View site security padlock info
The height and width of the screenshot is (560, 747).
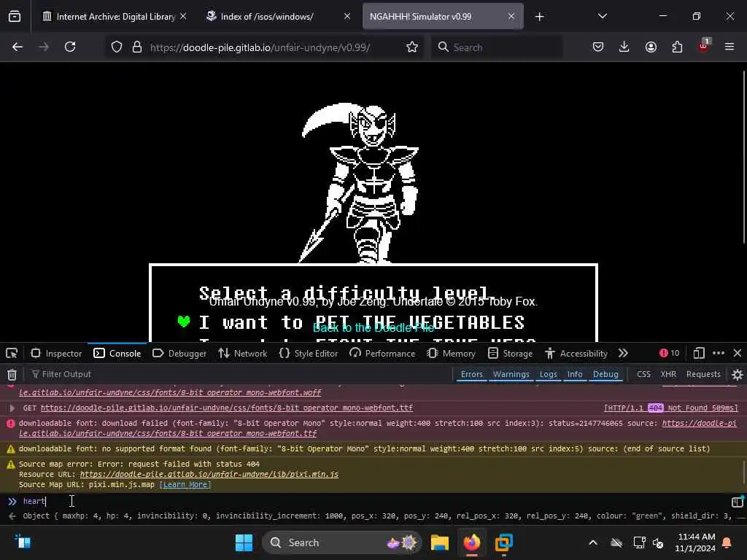click(x=137, y=47)
